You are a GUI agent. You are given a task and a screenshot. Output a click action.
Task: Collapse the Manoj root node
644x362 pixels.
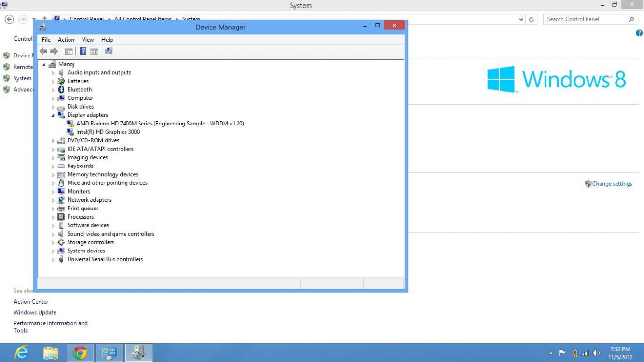pos(44,65)
